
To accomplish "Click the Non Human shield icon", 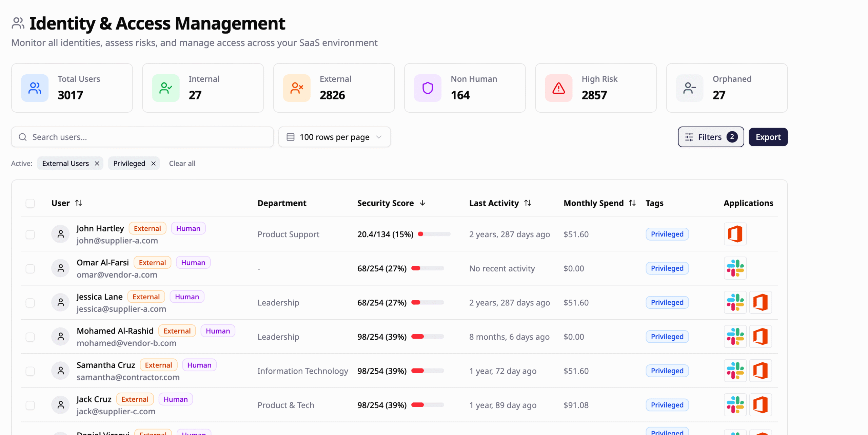I will (x=428, y=88).
